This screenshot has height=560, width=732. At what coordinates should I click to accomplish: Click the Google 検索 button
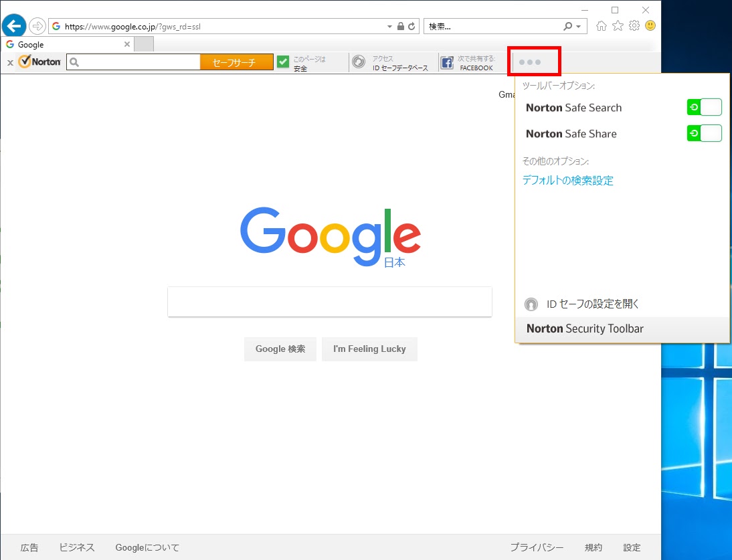280,349
